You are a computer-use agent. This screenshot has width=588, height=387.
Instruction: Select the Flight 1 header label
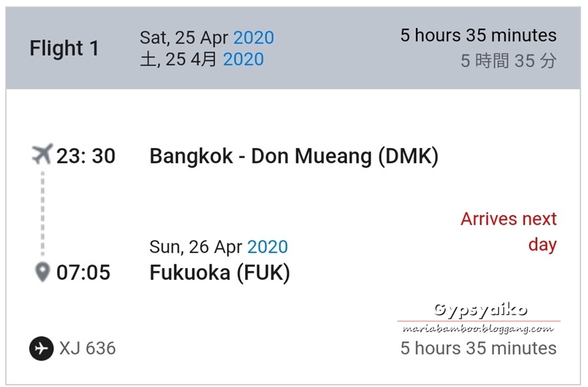(64, 48)
